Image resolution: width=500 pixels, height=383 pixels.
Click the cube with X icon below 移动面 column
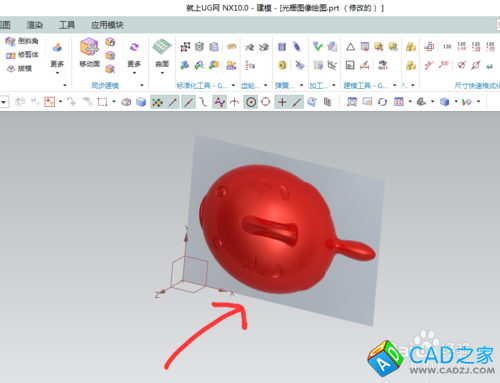click(x=110, y=69)
